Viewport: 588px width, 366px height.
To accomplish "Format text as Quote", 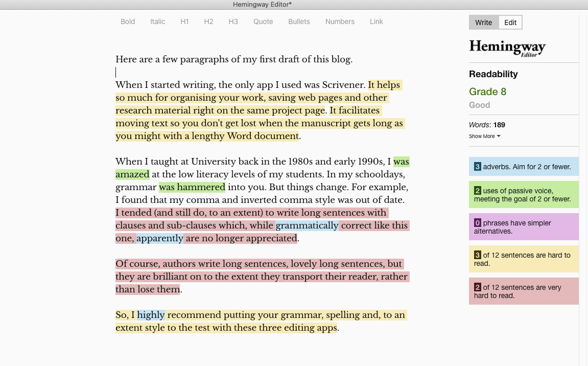I will point(263,21).
